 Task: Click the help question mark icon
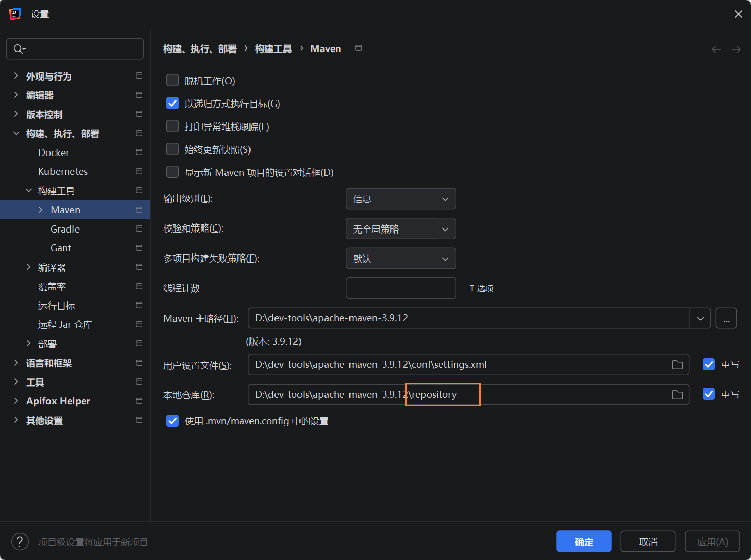[20, 542]
